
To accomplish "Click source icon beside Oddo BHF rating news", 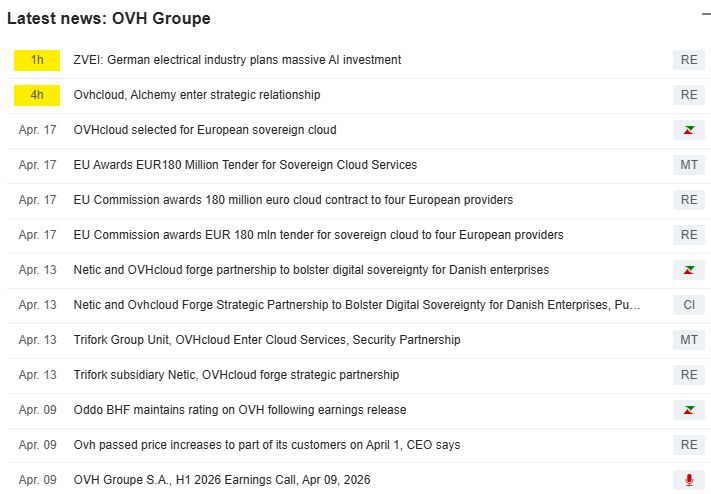I will click(x=689, y=410).
